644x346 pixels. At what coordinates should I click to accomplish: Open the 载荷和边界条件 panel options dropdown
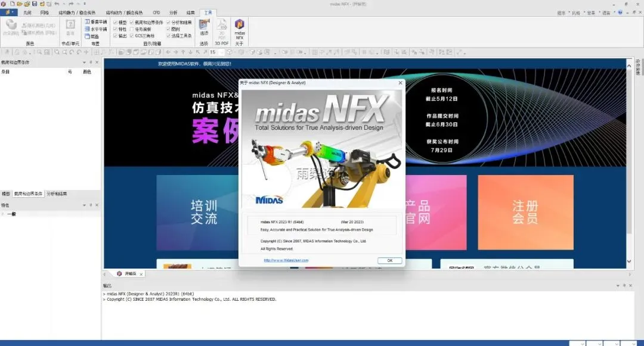(x=84, y=63)
